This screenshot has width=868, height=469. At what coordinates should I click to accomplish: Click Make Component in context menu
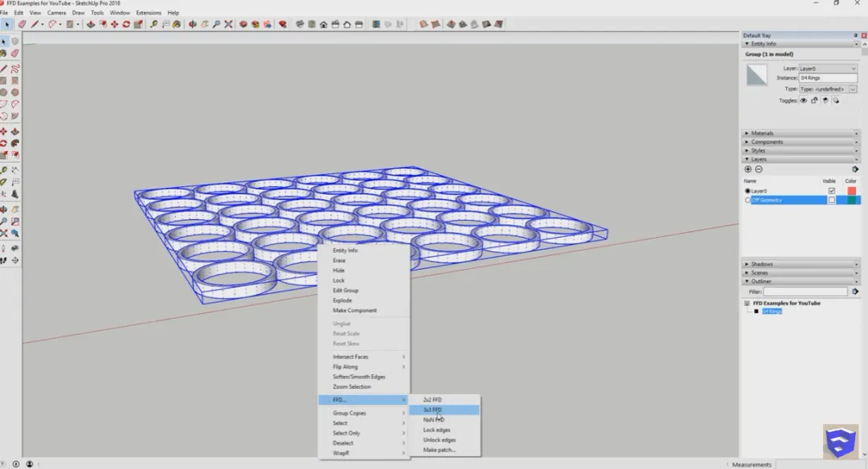[364, 310]
